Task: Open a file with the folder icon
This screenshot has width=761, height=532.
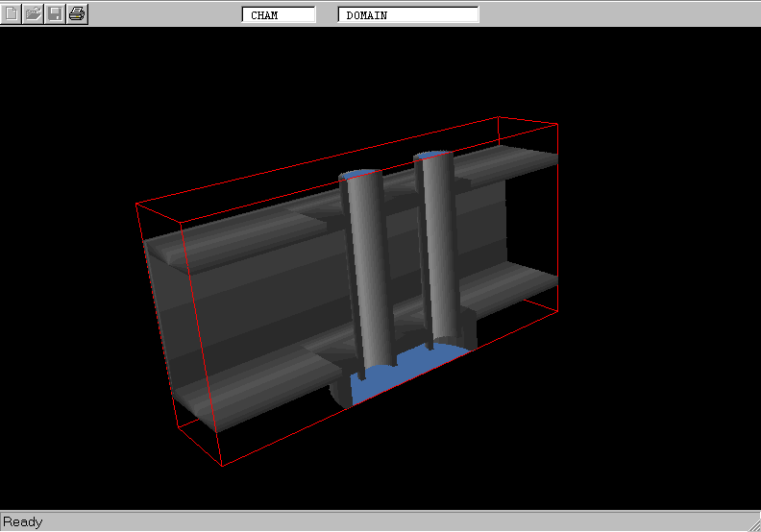Action: click(x=34, y=13)
